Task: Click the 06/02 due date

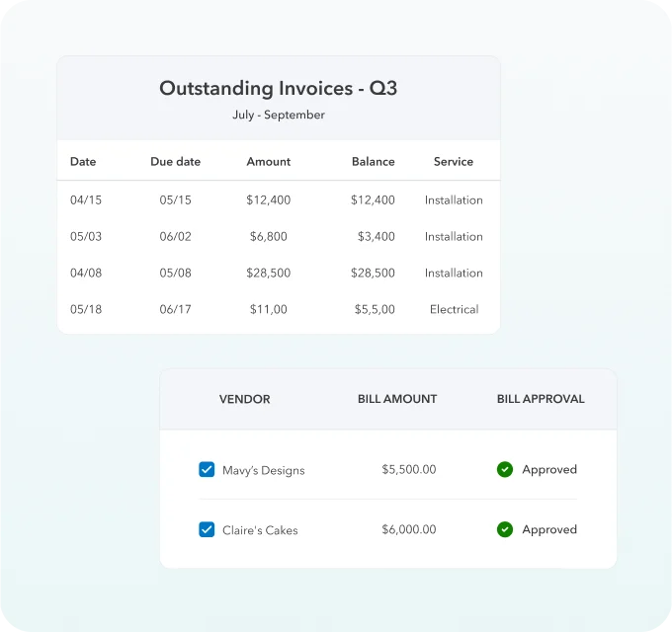Action: 175,236
